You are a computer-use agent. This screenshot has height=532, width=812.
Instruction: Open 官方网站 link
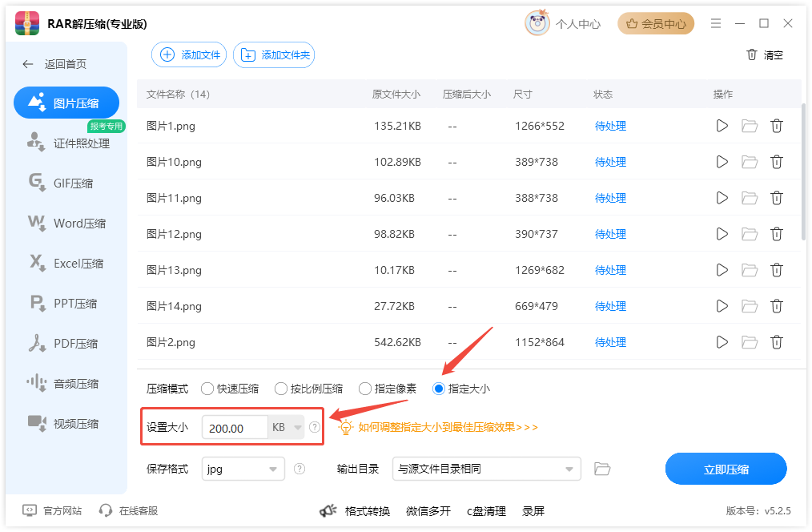point(52,510)
